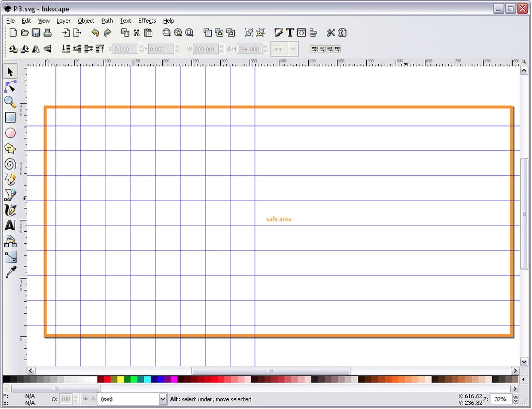This screenshot has height=409, width=532.
Task: Raise selection to top icon
Action: tap(100, 49)
